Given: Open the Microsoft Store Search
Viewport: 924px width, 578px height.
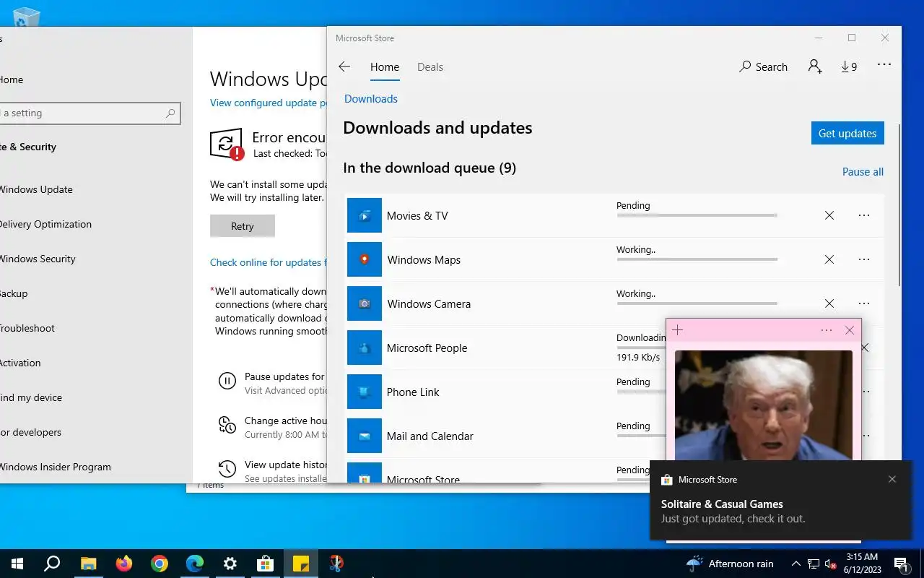Looking at the screenshot, I should click(x=763, y=66).
